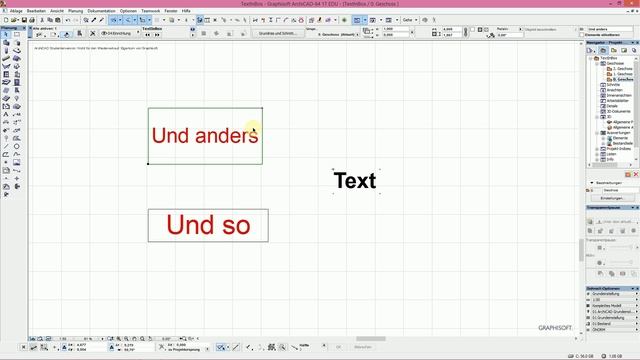
Task: Select the Text tool in toolbox
Action: click(x=6, y=114)
